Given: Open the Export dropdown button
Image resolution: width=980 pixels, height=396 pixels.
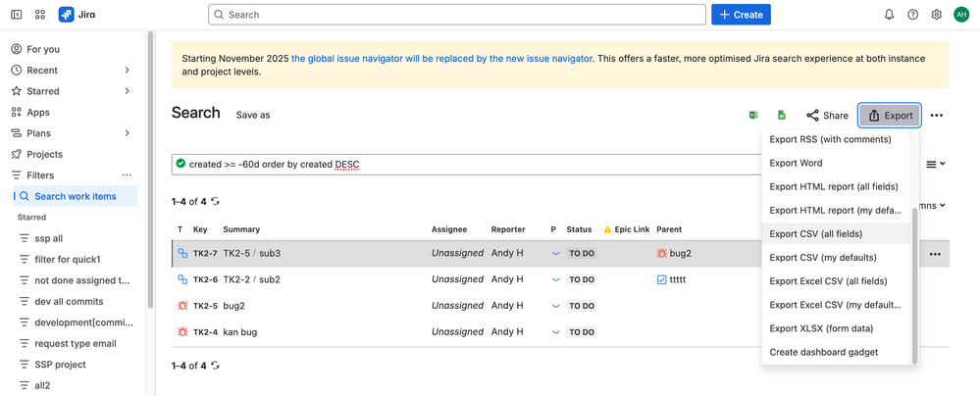Looking at the screenshot, I should pos(890,116).
